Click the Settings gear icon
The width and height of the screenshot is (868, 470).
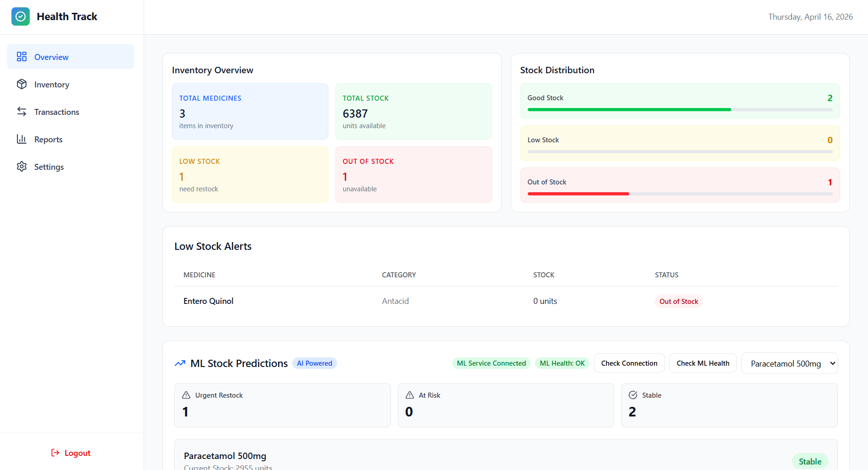click(21, 167)
